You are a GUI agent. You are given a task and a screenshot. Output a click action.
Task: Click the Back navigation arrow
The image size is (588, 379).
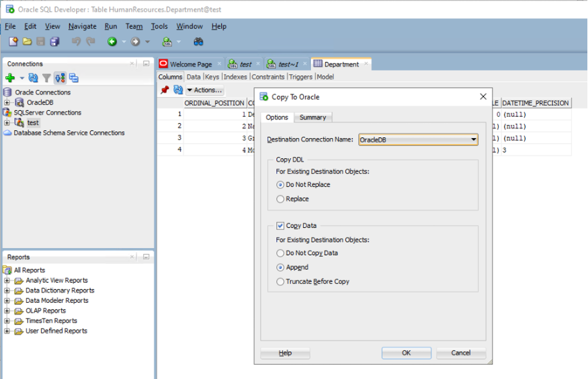pyautogui.click(x=112, y=41)
